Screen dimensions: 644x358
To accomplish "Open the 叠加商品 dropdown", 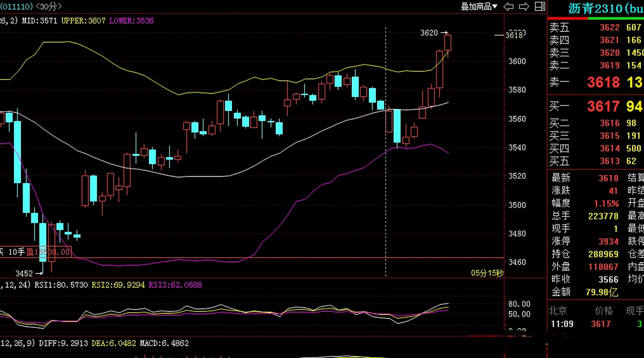I will coord(479,6).
